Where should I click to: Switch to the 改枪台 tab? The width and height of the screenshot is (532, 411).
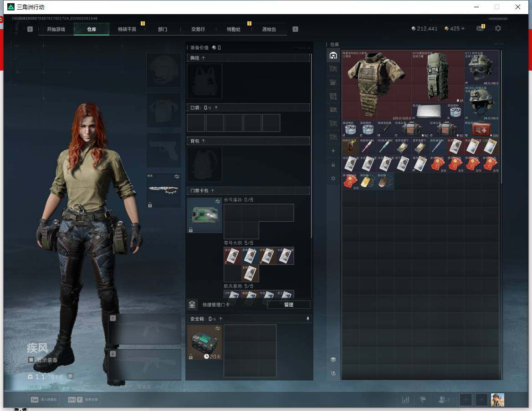point(269,29)
